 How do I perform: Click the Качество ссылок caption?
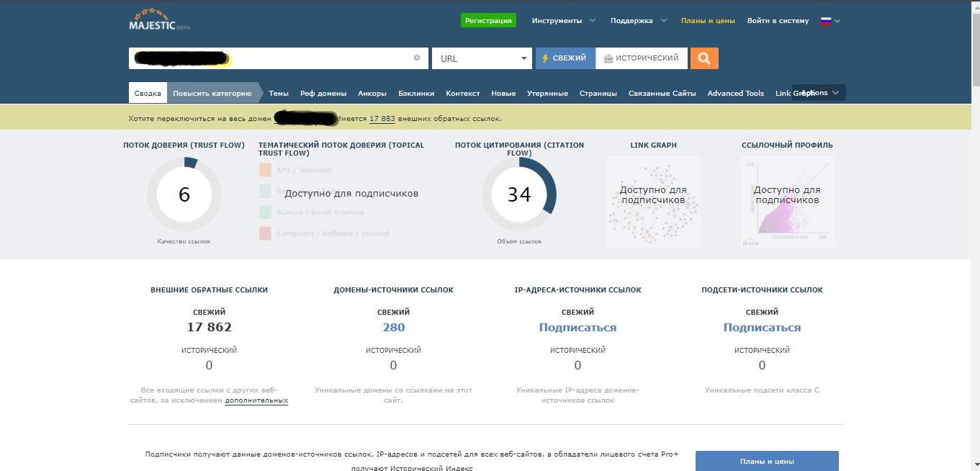pos(184,241)
